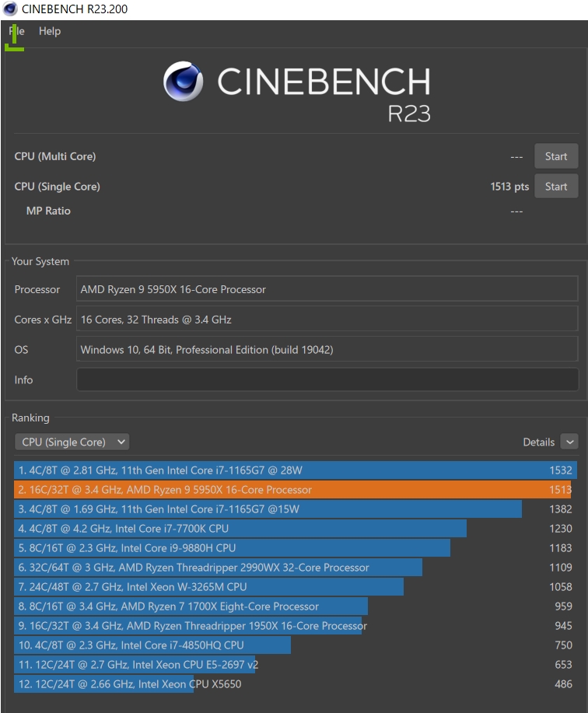Select the Processor field text

(x=327, y=288)
